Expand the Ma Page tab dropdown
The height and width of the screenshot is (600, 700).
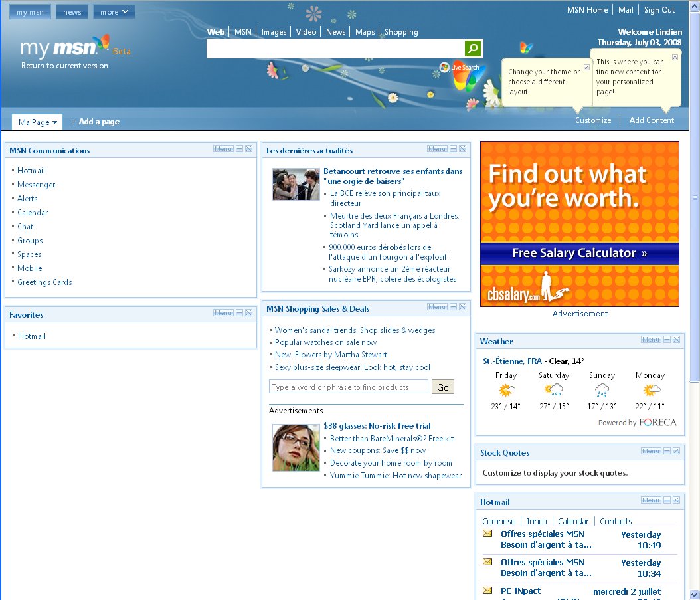point(54,122)
